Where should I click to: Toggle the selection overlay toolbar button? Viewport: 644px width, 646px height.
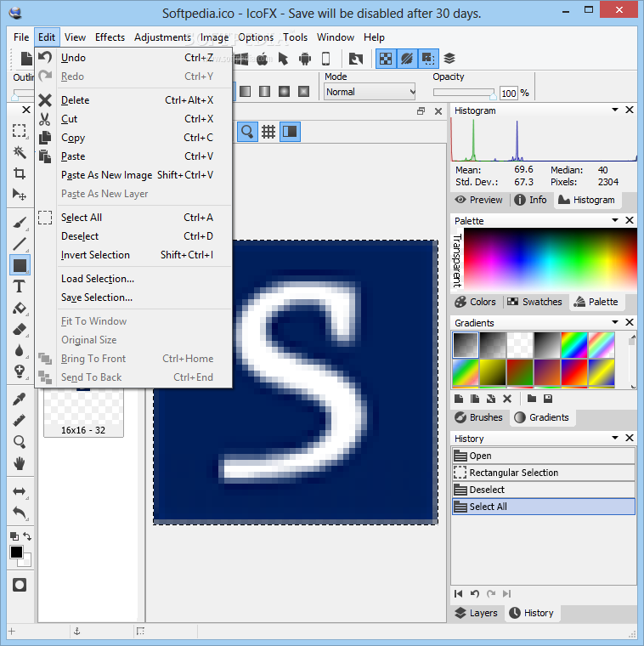(428, 59)
